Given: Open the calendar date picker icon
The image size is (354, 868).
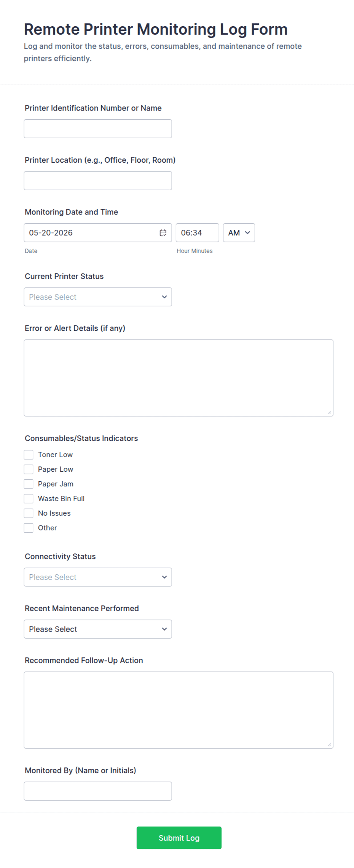Looking at the screenshot, I should [163, 233].
